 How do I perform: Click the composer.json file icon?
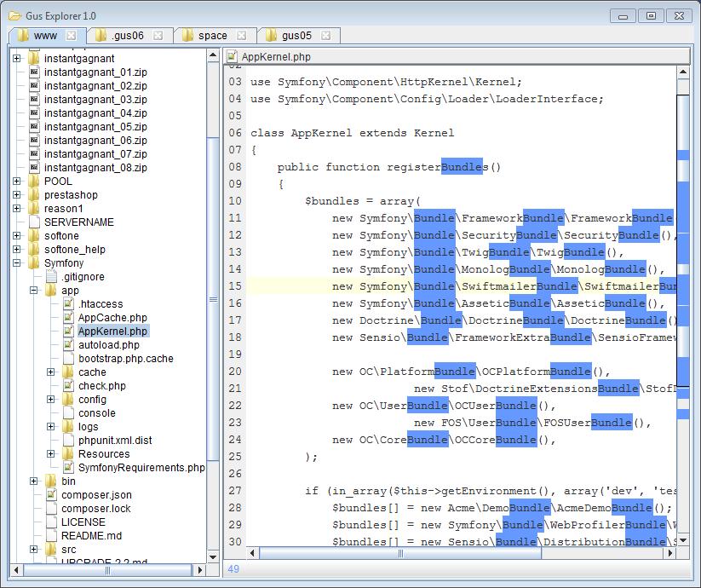tap(51, 495)
